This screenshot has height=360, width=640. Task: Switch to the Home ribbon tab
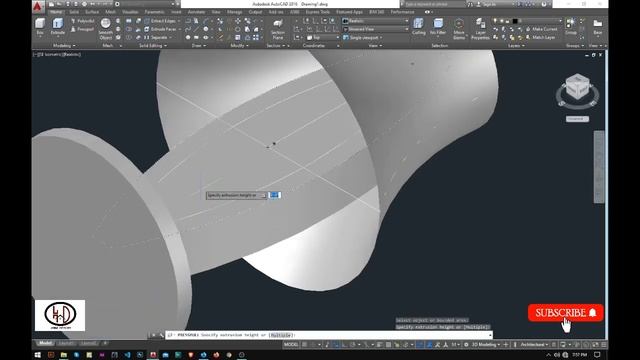click(56, 12)
